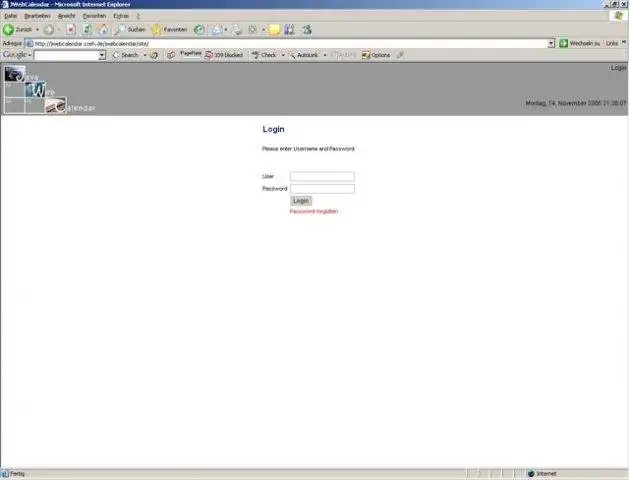The height and width of the screenshot is (480, 629).
Task: Click the 'Please enter Username and Password' text
Action: point(308,149)
